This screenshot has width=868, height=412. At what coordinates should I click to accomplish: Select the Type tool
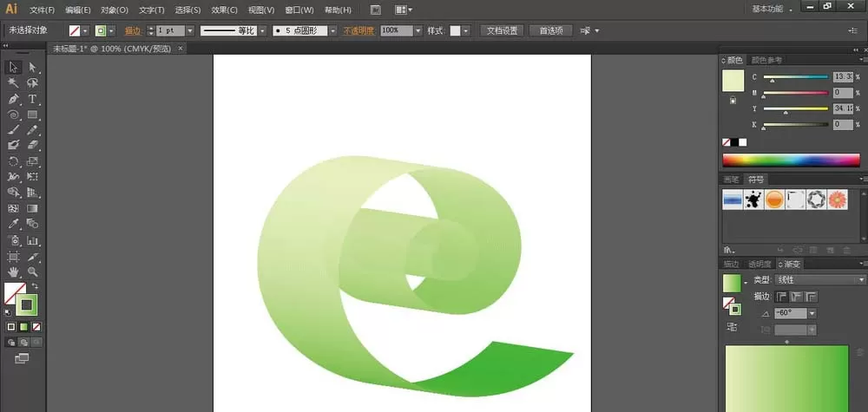click(33, 99)
